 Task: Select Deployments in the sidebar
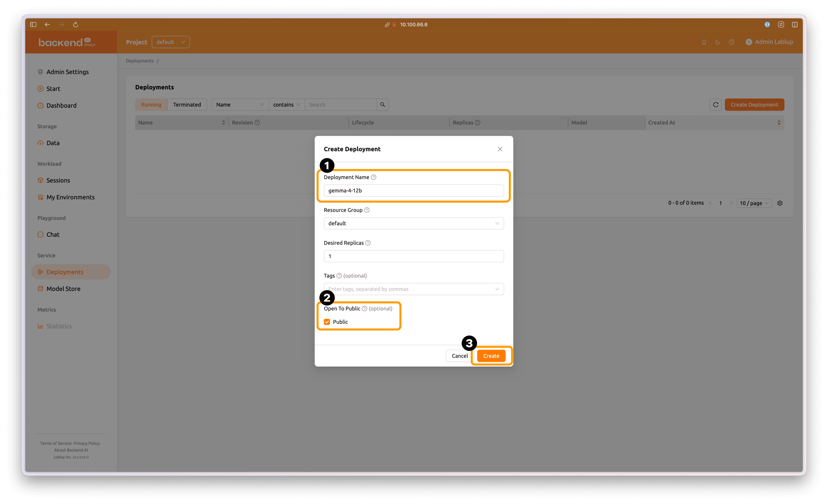pyautogui.click(x=71, y=272)
